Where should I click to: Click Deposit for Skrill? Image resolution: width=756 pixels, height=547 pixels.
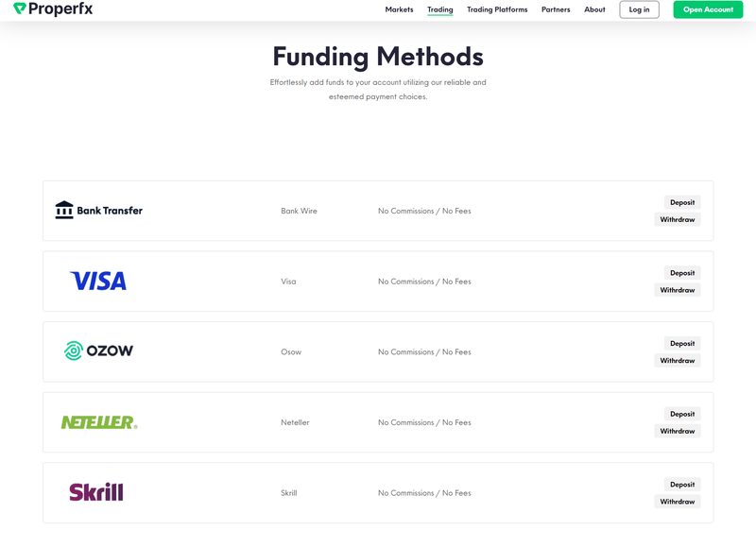pos(682,485)
